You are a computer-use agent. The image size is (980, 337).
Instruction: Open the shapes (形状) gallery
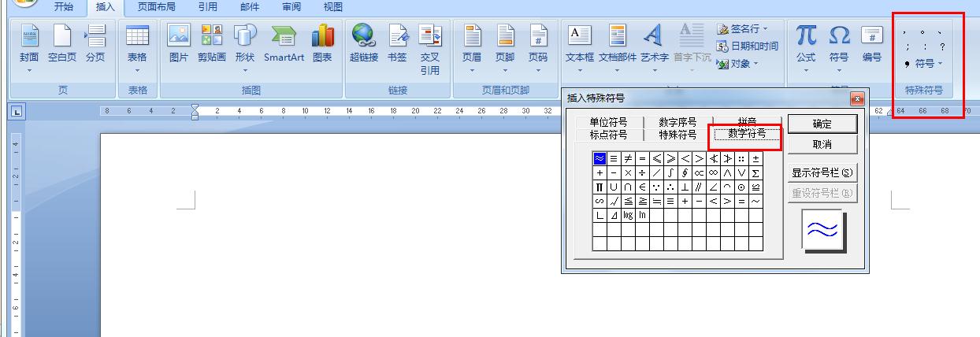coord(245,49)
